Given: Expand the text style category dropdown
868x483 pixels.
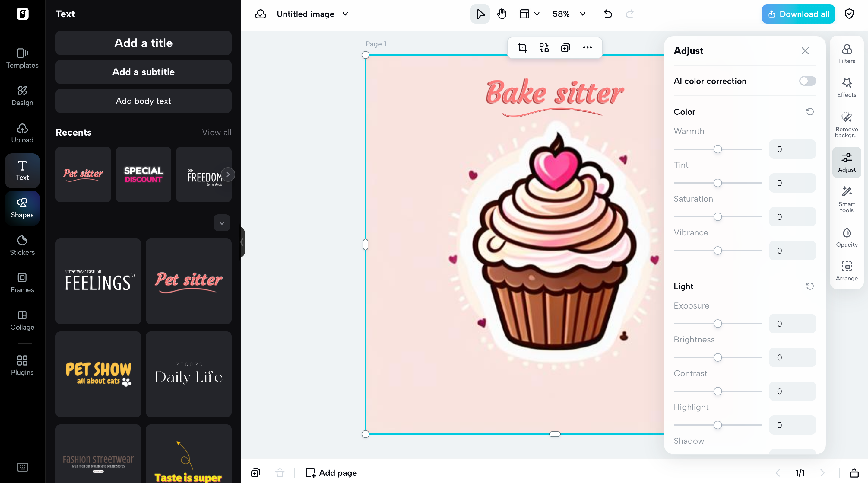Looking at the screenshot, I should (x=222, y=222).
